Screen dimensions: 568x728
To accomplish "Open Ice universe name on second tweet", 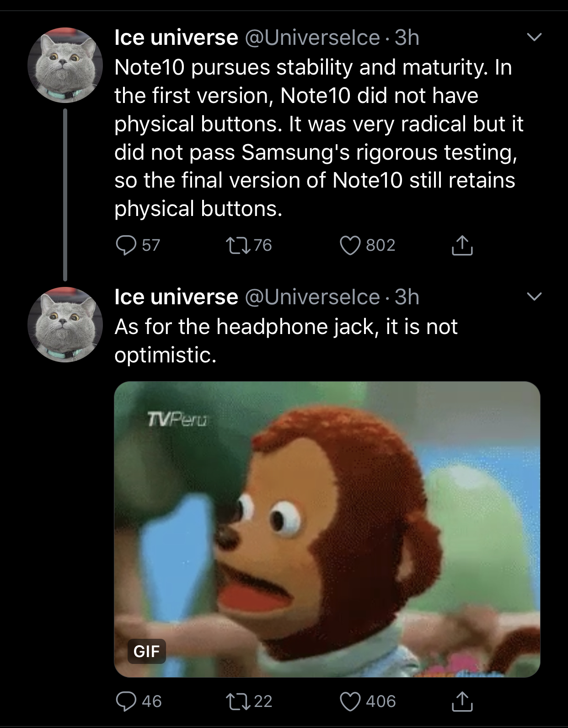I will point(176,297).
